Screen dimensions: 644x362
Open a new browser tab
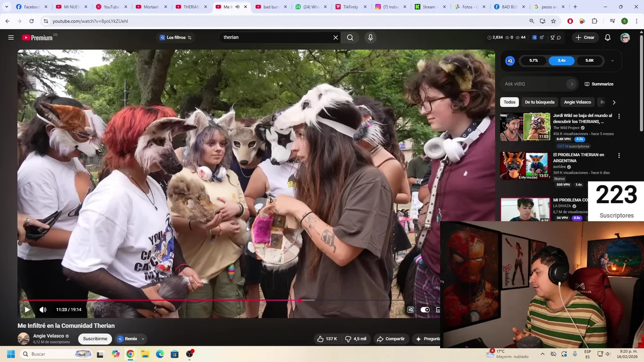coord(575,7)
